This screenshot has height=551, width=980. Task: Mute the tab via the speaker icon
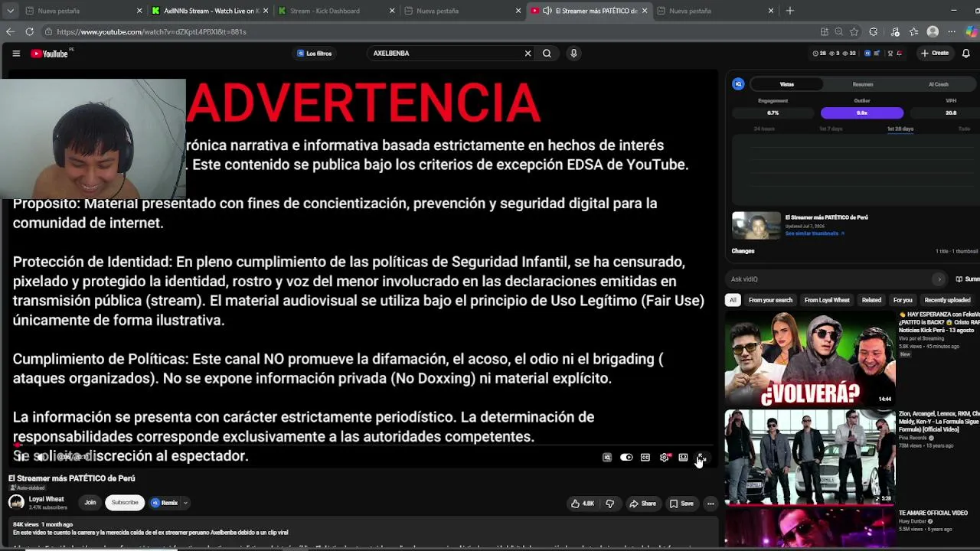[x=547, y=11]
